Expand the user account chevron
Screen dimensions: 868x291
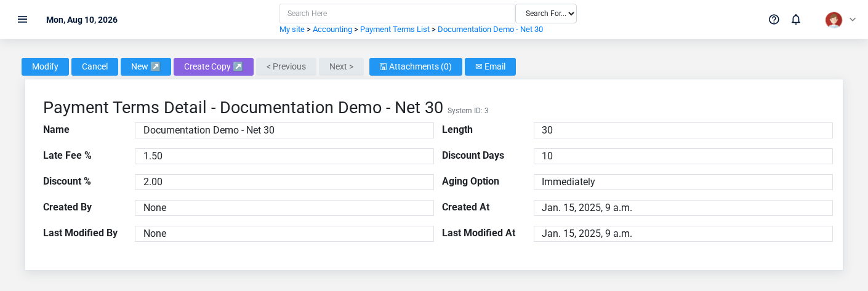point(853,19)
